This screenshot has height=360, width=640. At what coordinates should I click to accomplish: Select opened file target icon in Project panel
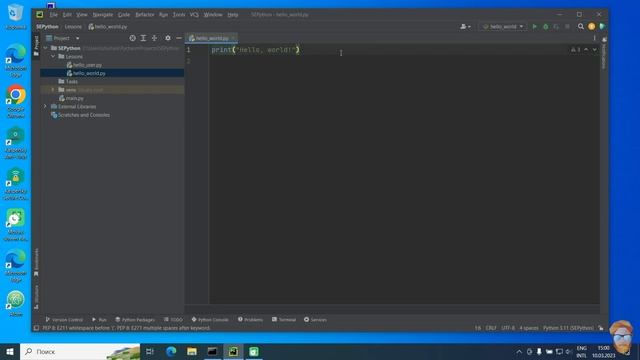133,38
